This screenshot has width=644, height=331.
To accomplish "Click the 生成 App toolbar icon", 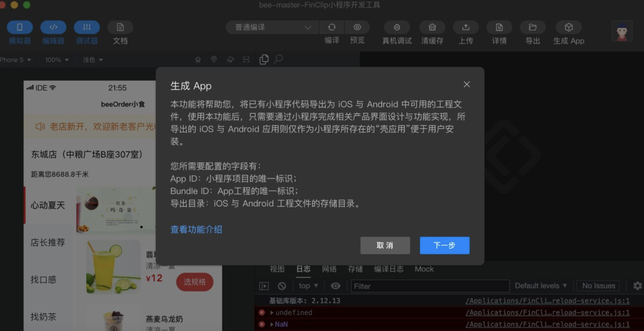I will [569, 27].
